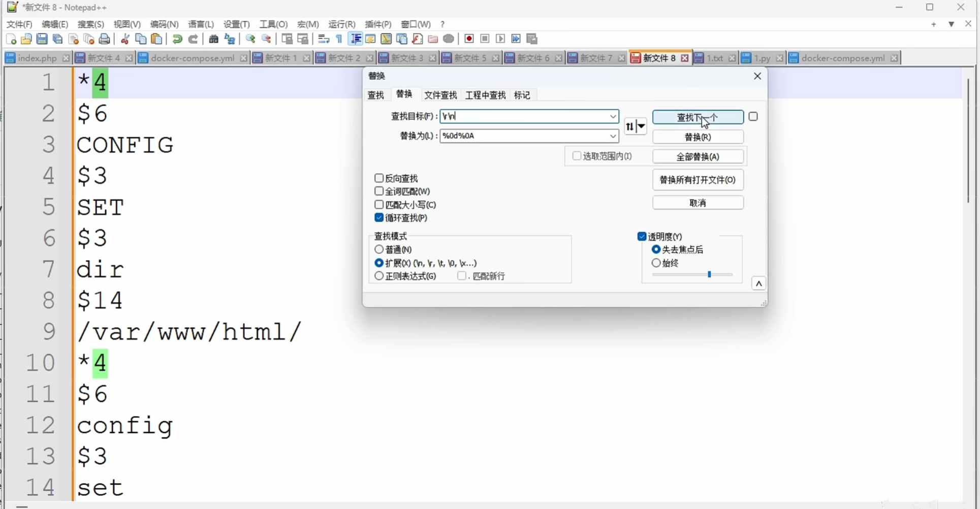Viewport: 980px width, 509px height.
Task: Switch to the 工程中查找 dialog tab
Action: tap(486, 95)
